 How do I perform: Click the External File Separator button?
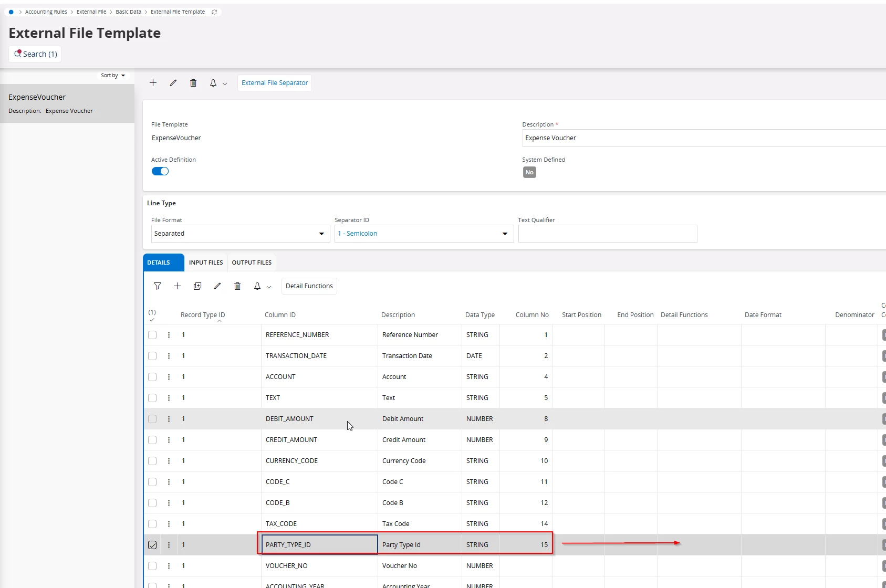tap(275, 83)
